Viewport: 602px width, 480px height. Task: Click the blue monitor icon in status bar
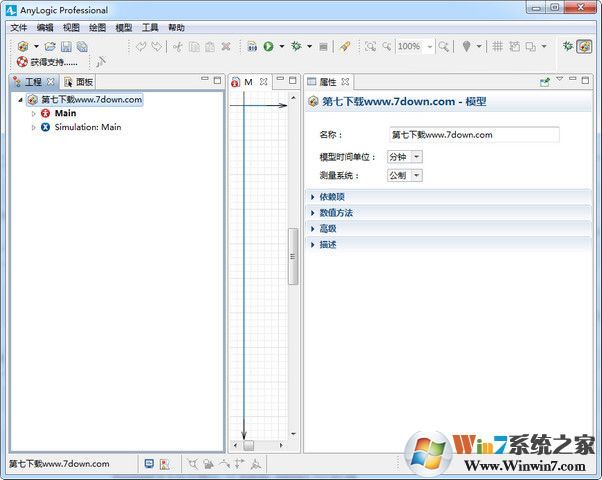point(149,464)
